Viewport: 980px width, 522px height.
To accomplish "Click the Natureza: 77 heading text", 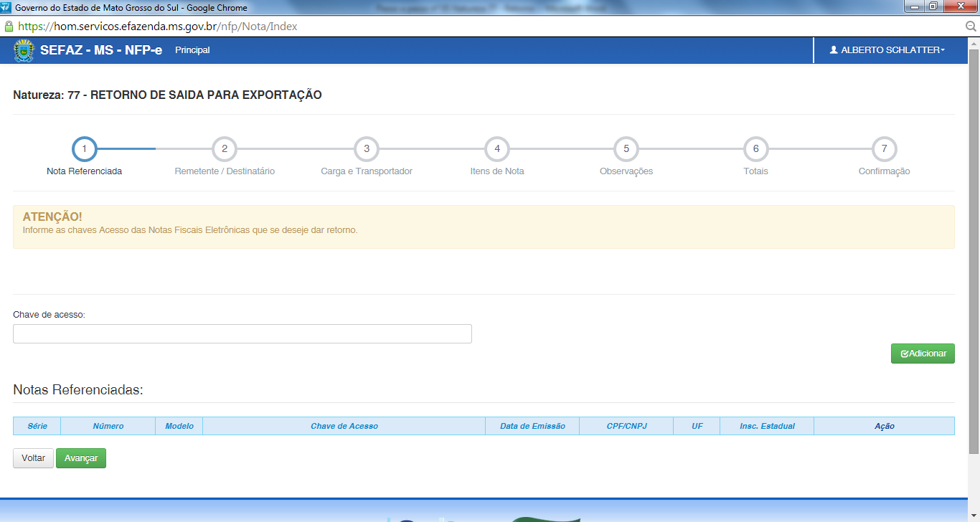I will click(x=167, y=95).
